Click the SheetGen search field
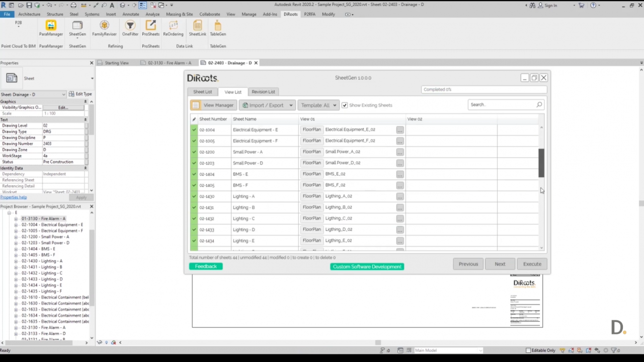The image size is (644, 362). (x=502, y=105)
